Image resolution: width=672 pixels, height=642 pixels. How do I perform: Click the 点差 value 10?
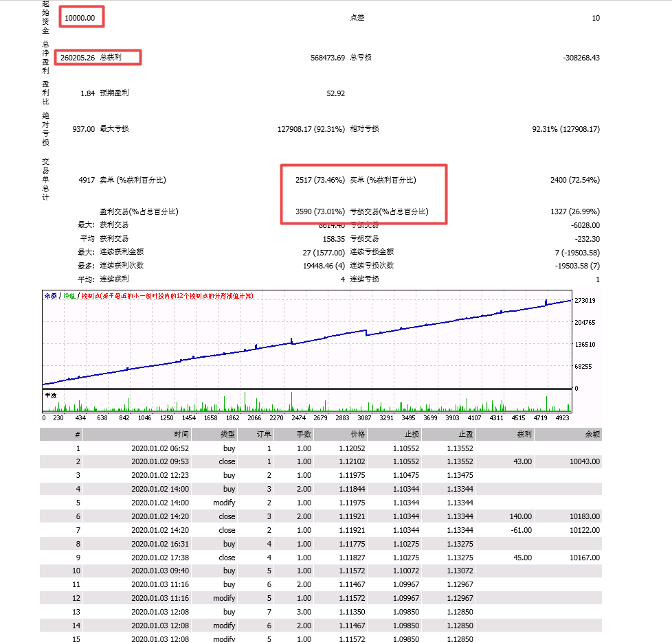click(596, 16)
